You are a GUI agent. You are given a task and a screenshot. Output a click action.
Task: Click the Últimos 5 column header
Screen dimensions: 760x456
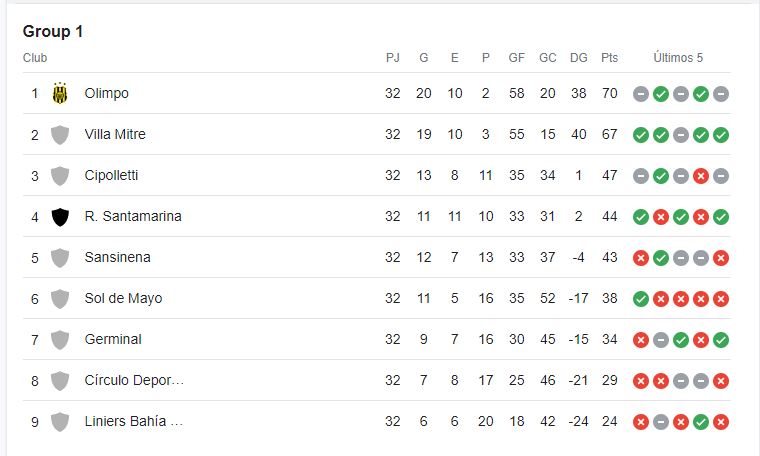(678, 58)
